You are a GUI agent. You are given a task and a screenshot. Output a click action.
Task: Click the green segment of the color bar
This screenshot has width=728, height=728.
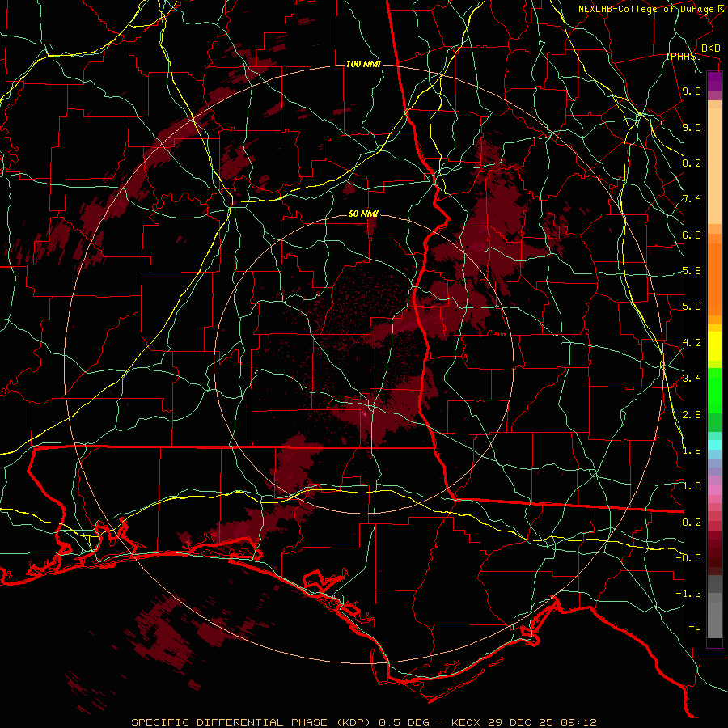[714, 390]
